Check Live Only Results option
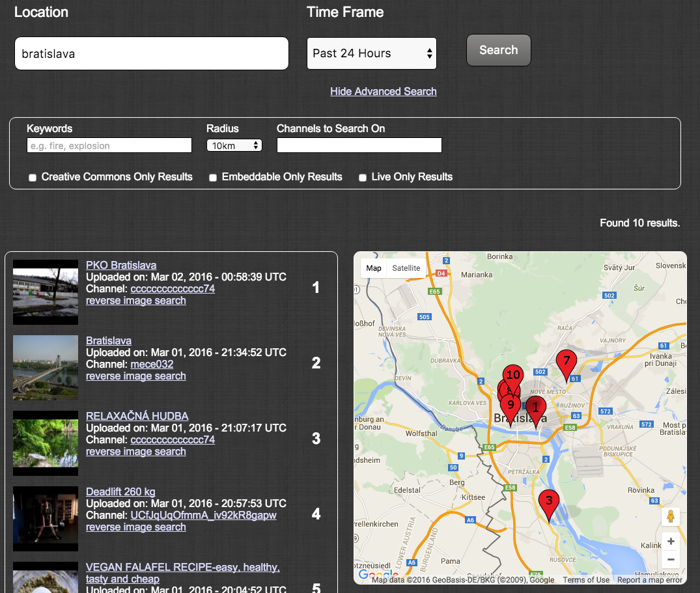700x593 pixels. pyautogui.click(x=363, y=178)
